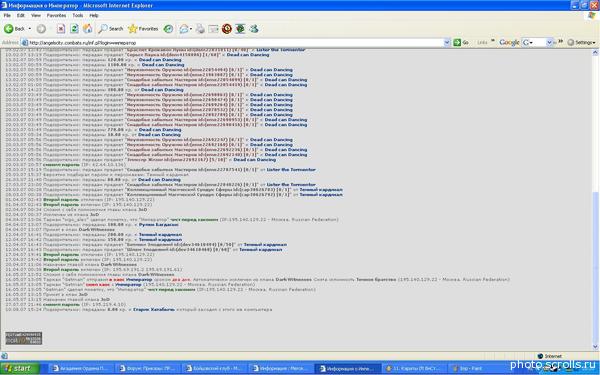Open the Back button history dropdown arrow
Screen dimensions: 600x375
[x=30, y=29]
